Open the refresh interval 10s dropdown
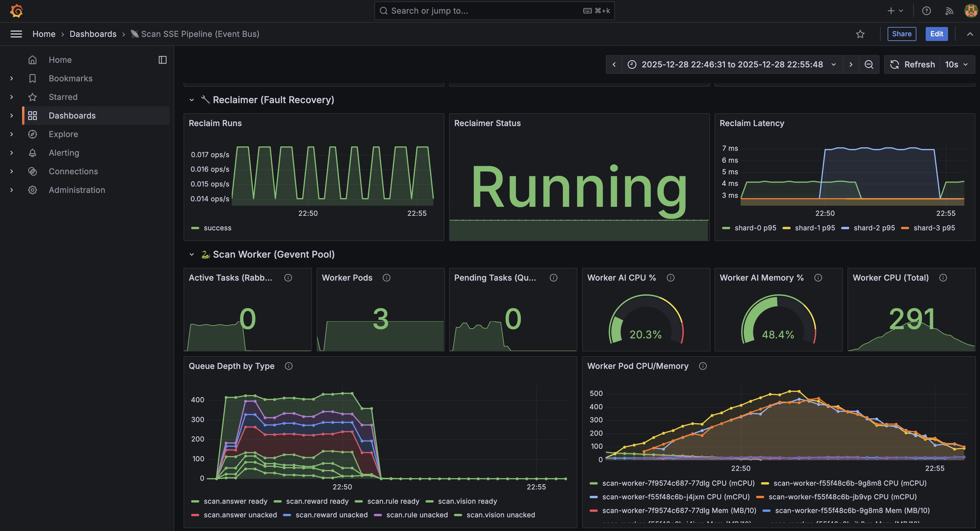 [957, 65]
